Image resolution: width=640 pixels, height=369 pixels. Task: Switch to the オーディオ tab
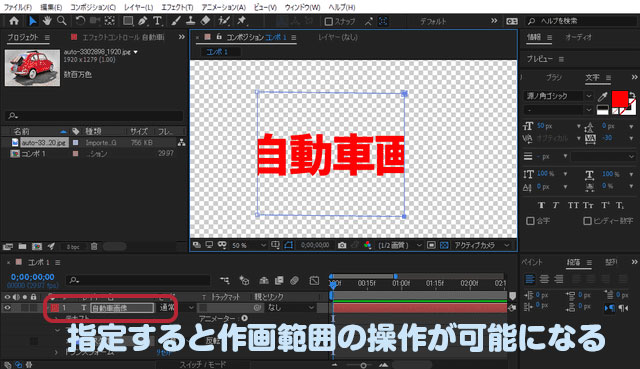pos(578,37)
